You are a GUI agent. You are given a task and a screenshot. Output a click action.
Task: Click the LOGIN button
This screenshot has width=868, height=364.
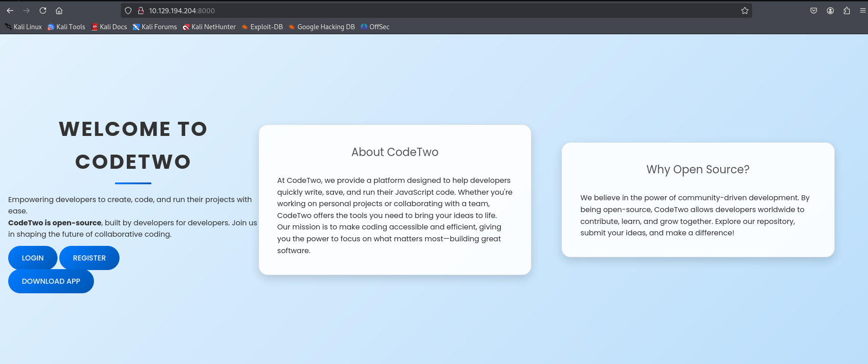[33, 258]
